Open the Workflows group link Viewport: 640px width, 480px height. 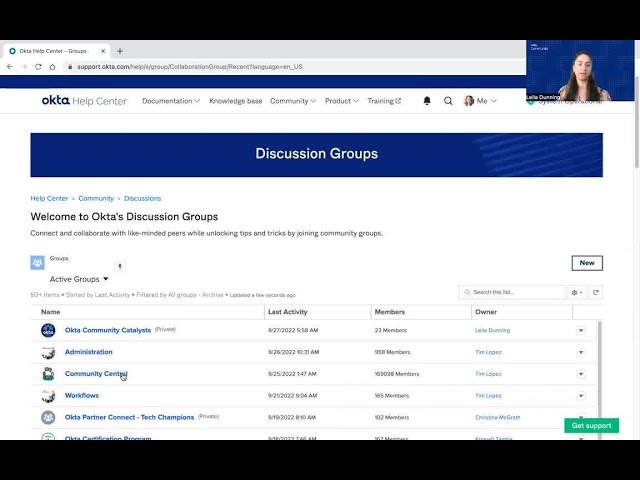pos(82,396)
